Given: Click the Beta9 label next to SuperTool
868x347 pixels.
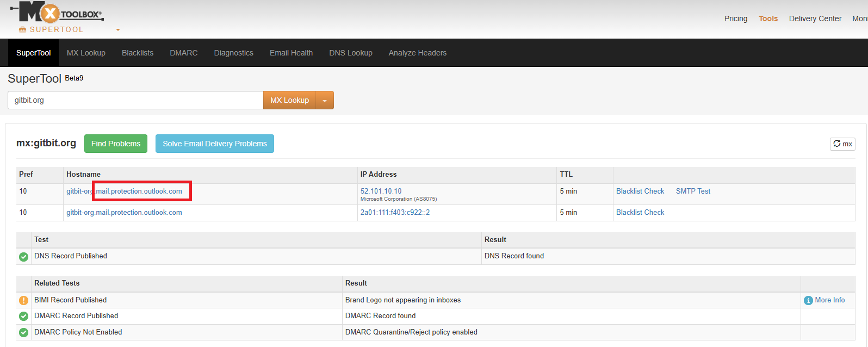Looking at the screenshot, I should point(74,78).
